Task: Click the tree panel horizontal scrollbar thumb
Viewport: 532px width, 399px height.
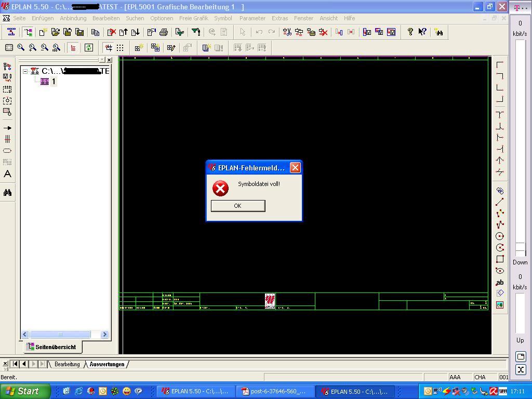Action: point(60,335)
